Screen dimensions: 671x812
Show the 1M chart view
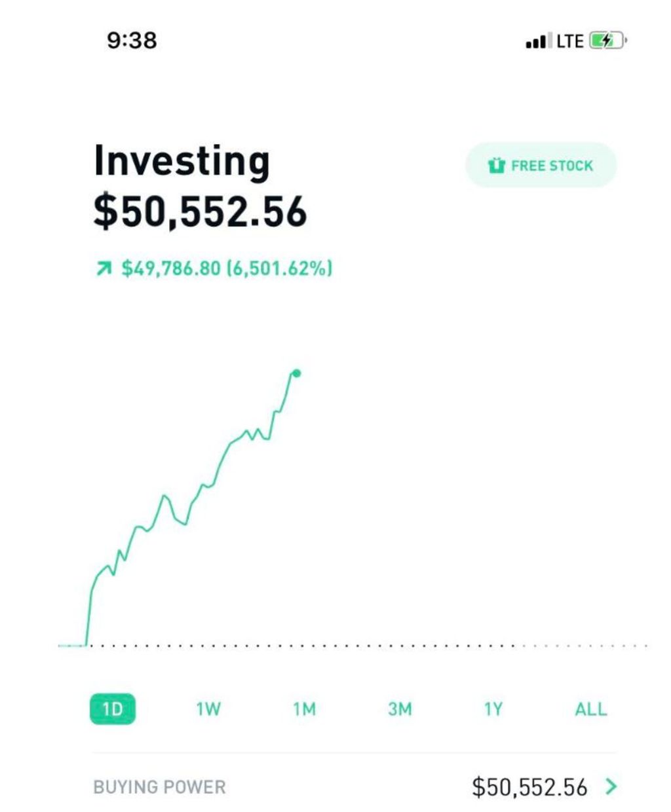[304, 709]
